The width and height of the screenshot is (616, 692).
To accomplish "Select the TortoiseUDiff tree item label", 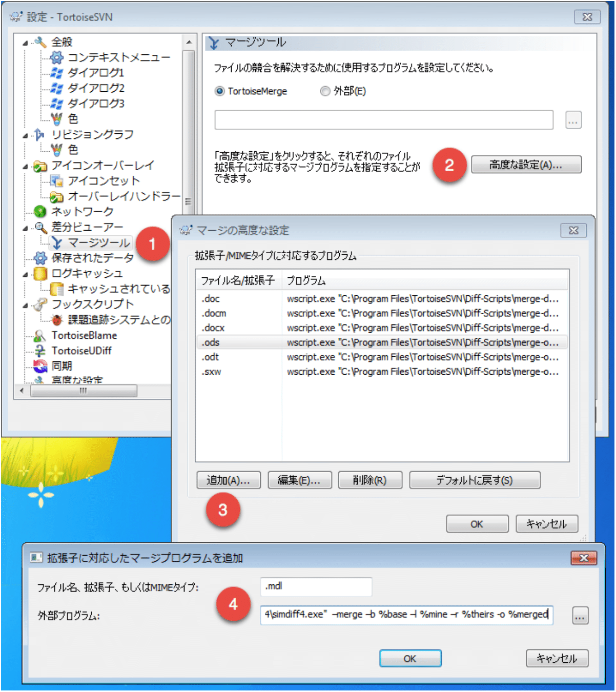I will click(x=81, y=351).
